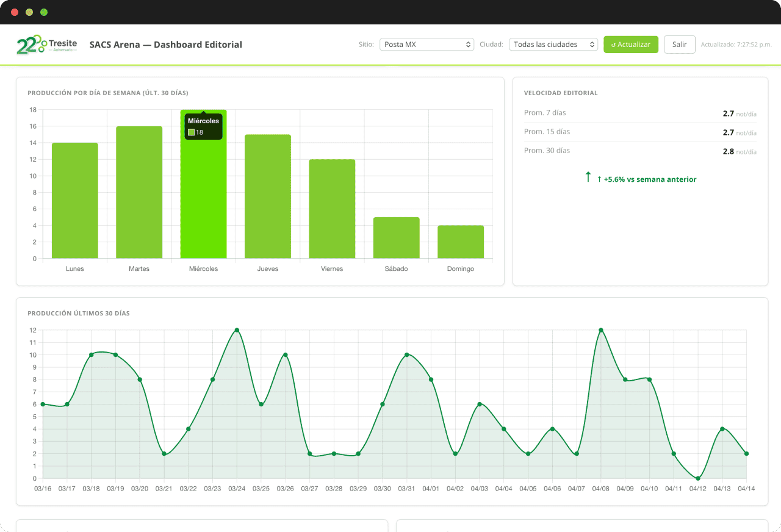Select the Martes bar in weekday chart
Screen dimensions: 781x532
pos(139,192)
